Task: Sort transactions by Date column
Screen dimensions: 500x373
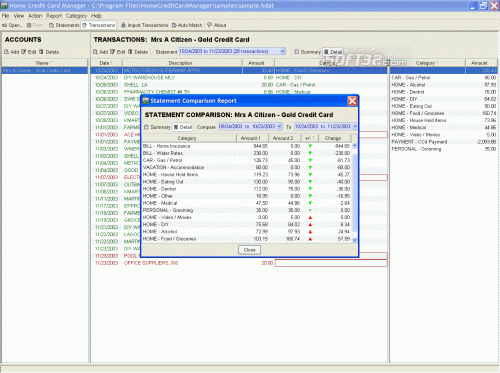Action: (x=106, y=63)
